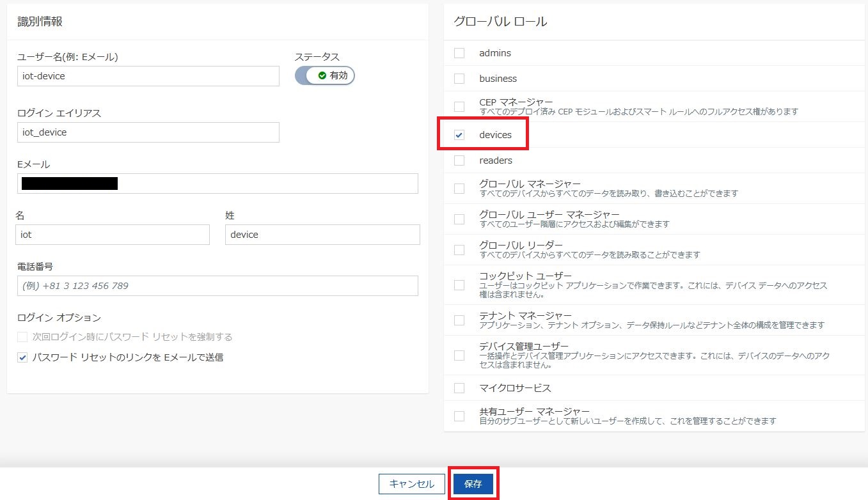Image resolution: width=868 pixels, height=500 pixels.
Task: Check the グローバル マネージャー role
Action: [x=459, y=187]
